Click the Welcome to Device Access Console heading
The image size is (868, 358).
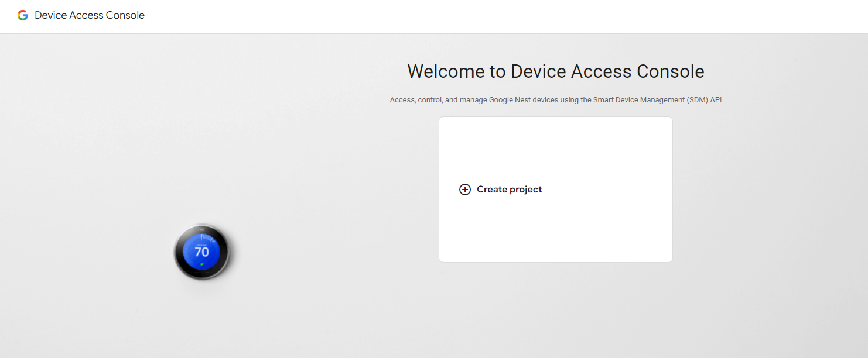point(556,71)
